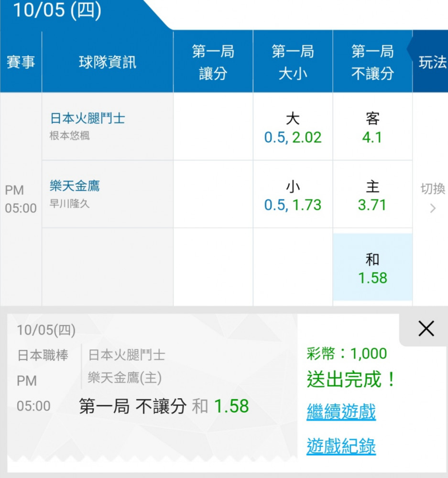Image resolution: width=448 pixels, height=478 pixels.
Task: Click pitcher name 根本悠楓
Action: pyautogui.click(x=69, y=136)
